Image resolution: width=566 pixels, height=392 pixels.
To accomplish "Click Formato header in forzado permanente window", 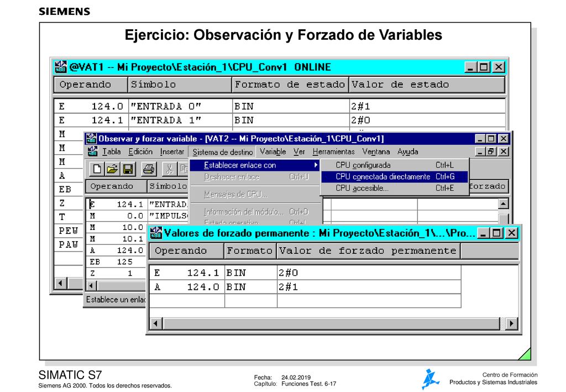I will pos(250,251).
